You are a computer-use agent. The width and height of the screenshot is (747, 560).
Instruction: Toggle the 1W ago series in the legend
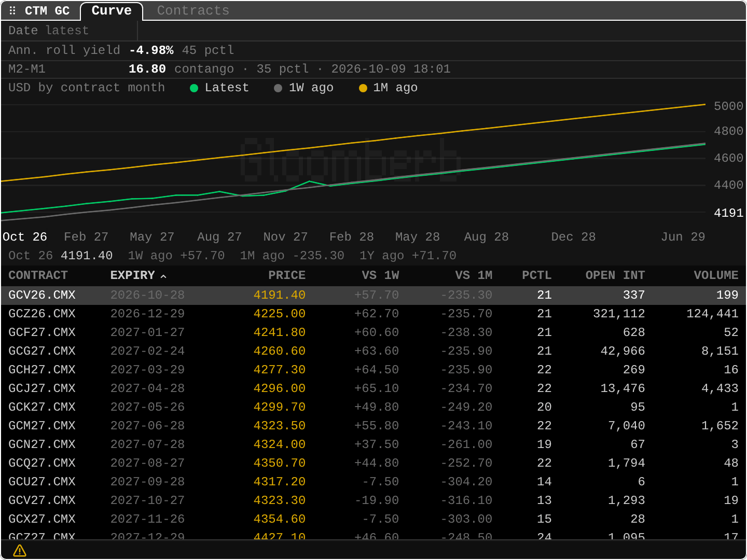pyautogui.click(x=303, y=88)
